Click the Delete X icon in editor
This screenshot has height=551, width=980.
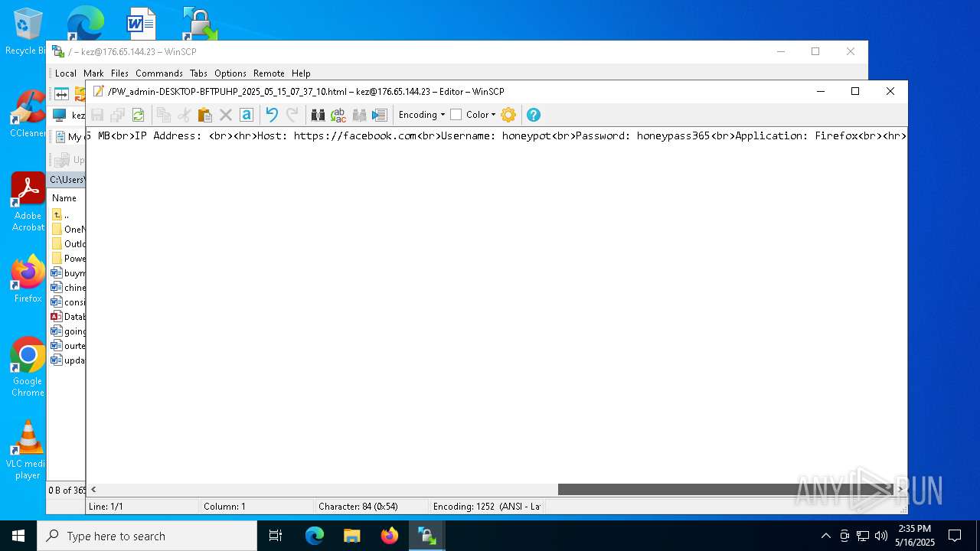(225, 115)
